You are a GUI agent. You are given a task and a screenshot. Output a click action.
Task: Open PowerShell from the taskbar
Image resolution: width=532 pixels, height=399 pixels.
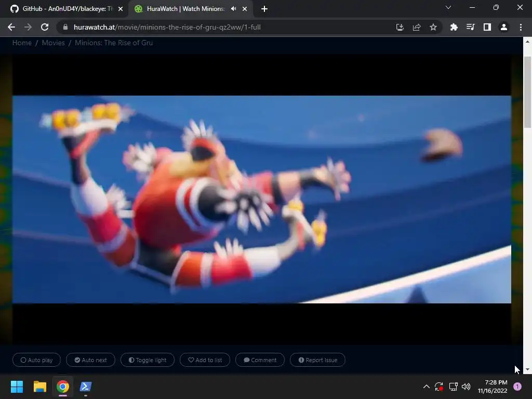86,387
